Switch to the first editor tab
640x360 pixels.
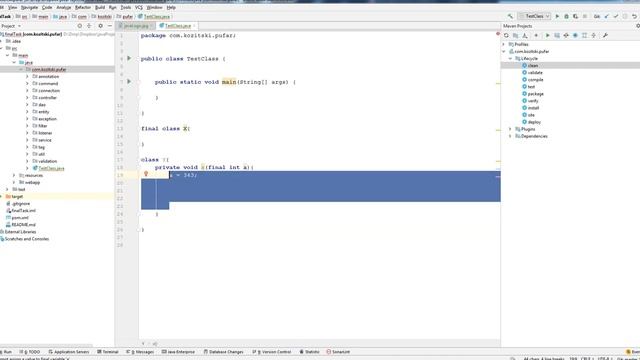[136, 26]
